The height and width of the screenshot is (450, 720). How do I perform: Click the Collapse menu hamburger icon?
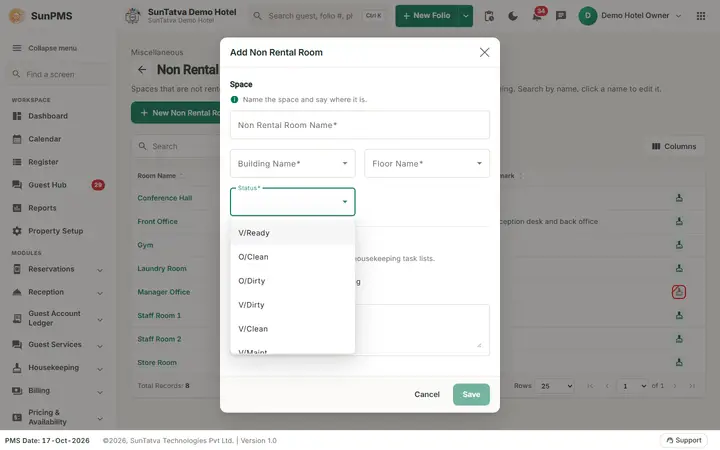coord(17,48)
